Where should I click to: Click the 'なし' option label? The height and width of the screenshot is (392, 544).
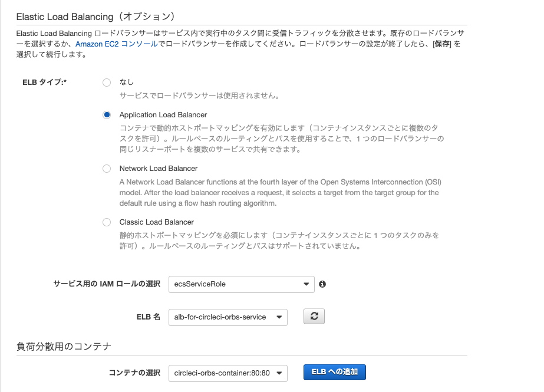127,82
